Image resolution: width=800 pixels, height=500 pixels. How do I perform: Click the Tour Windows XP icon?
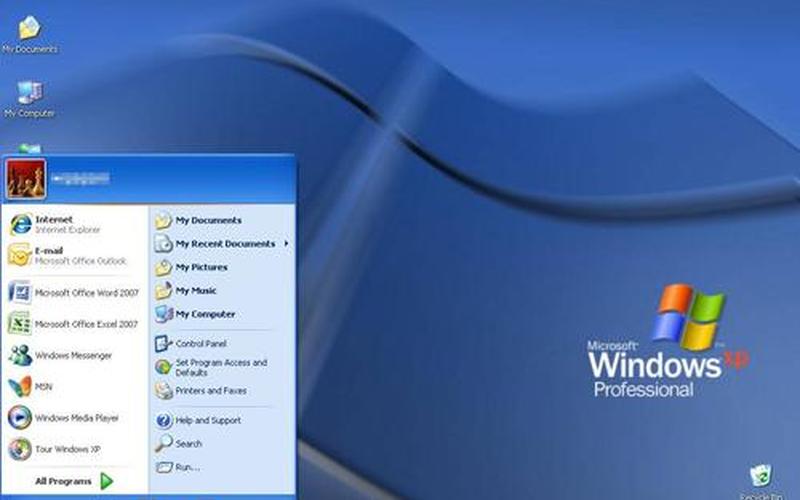[x=20, y=449]
